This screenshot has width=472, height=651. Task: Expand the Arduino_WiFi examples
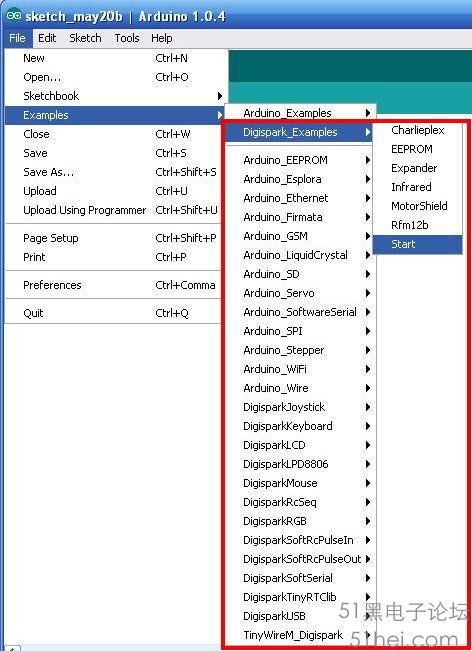tap(300, 369)
